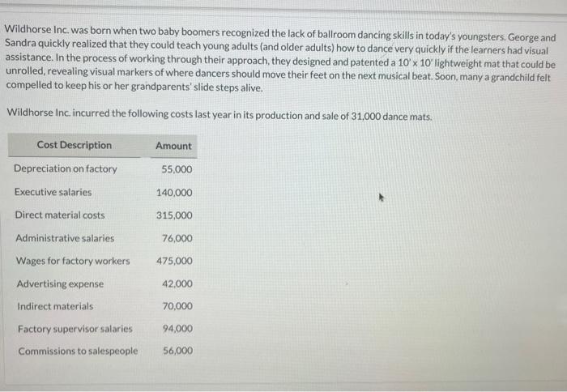The height and width of the screenshot is (392, 567).
Task: Select the Commissions to salespeople label
Action: coord(78,352)
